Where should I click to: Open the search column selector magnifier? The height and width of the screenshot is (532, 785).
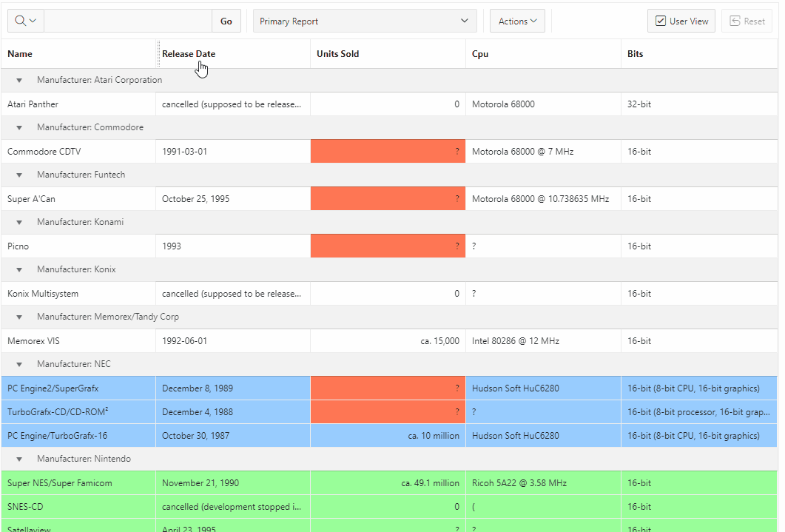(26, 21)
